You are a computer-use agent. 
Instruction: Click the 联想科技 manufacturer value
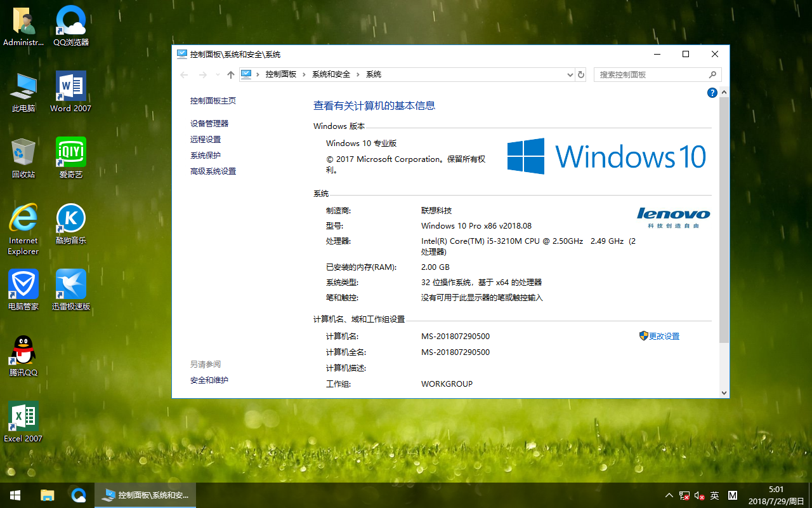coord(436,210)
